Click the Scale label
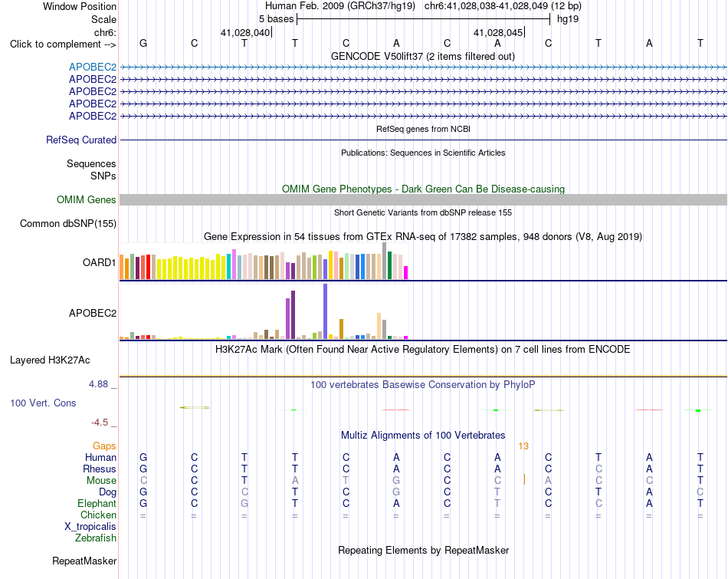The height and width of the screenshot is (579, 728). tap(103, 19)
